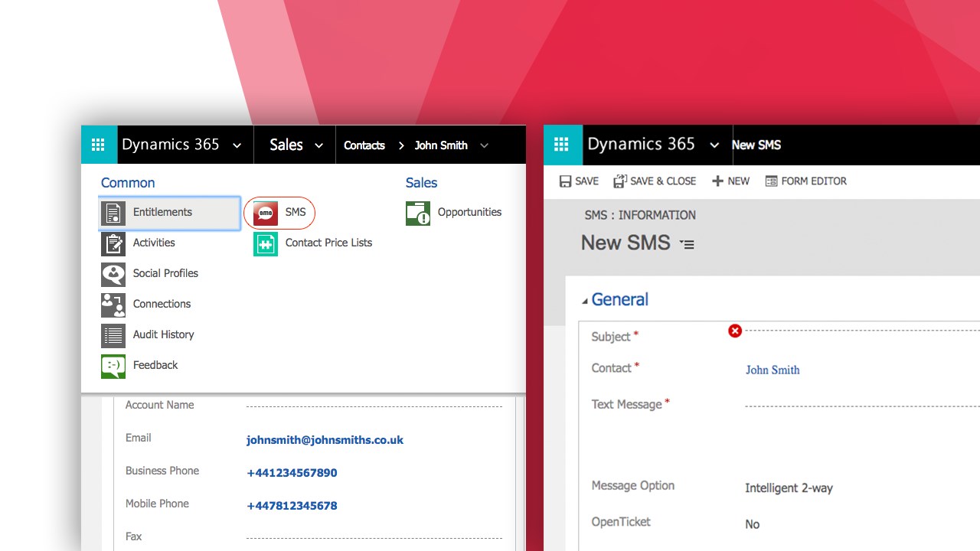Click the SMS : INFORMATION label
The image size is (980, 551).
(x=640, y=215)
